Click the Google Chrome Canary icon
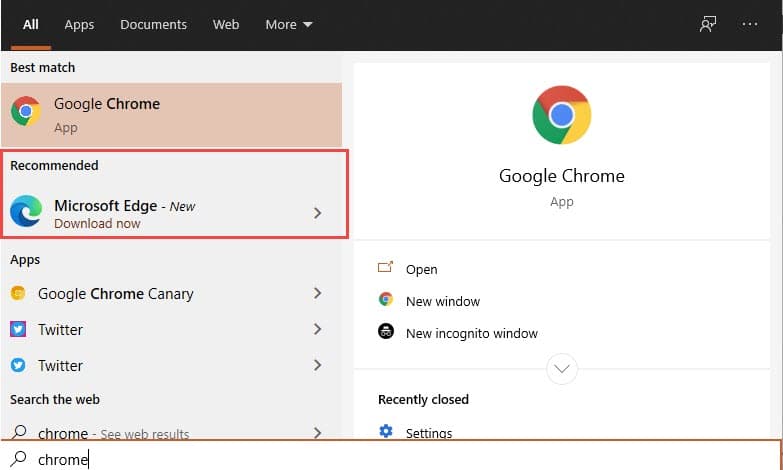This screenshot has width=783, height=470. (x=18, y=294)
